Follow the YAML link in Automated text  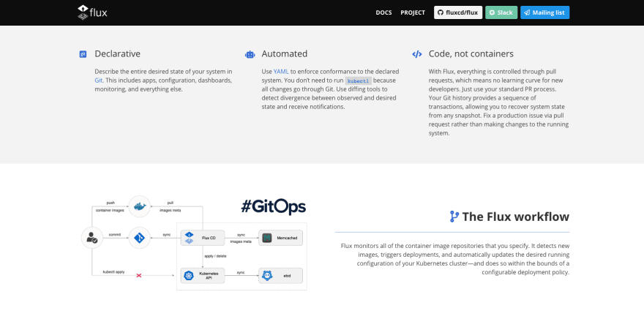coord(281,72)
